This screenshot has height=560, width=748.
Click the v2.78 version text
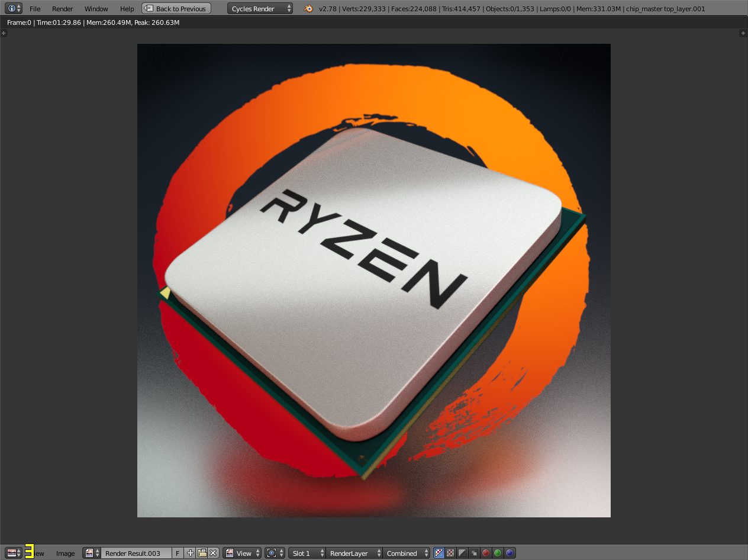coord(327,9)
